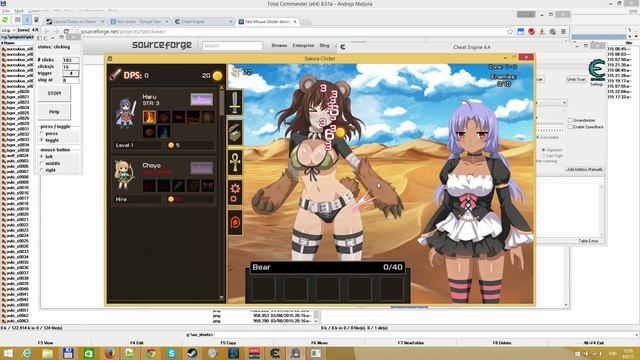The height and width of the screenshot is (360, 640).
Task: Click the download arrow extension icon in Chrome
Action: (542, 31)
